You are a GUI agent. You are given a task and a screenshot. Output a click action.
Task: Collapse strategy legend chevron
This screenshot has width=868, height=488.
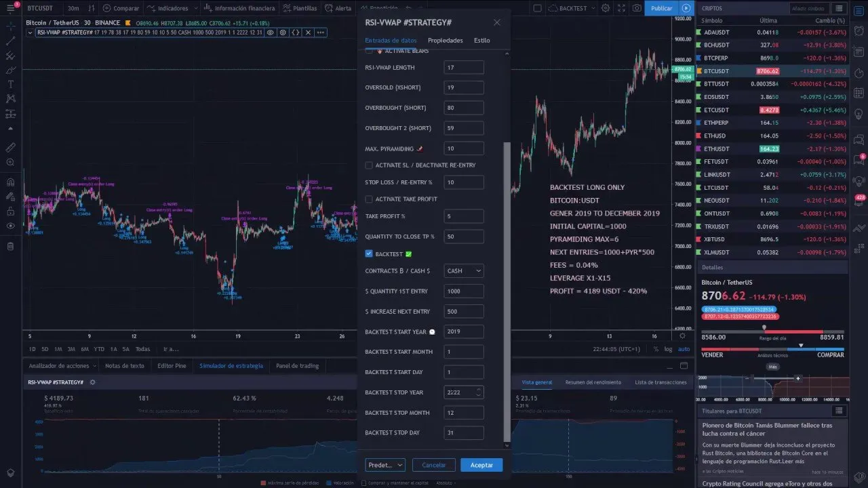point(31,32)
